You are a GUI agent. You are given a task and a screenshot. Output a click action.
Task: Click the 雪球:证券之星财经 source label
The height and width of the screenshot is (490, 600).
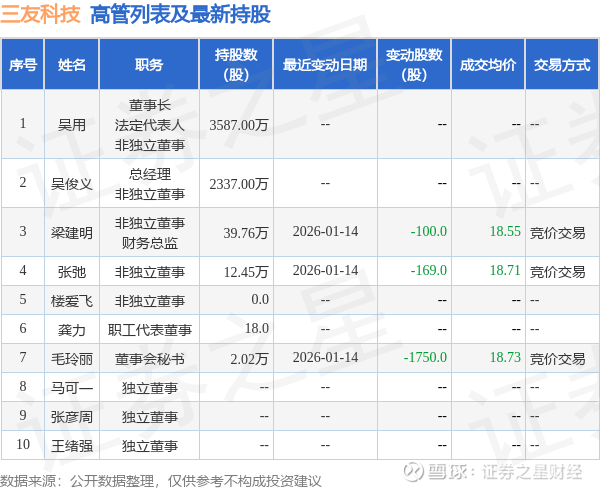pyautogui.click(x=505, y=472)
